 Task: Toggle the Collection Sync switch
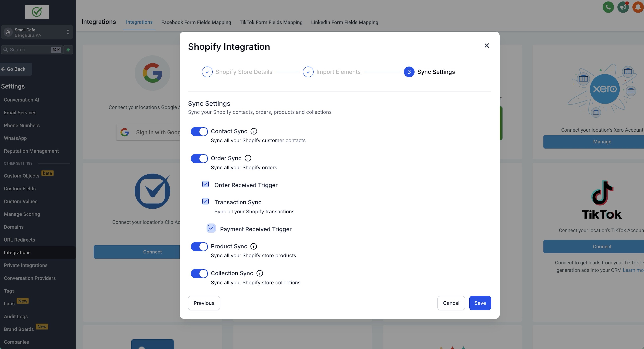coord(199,274)
